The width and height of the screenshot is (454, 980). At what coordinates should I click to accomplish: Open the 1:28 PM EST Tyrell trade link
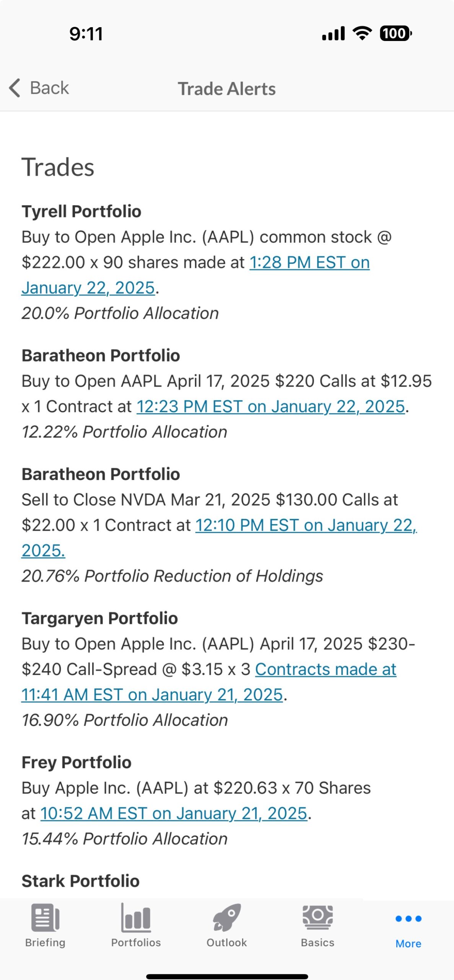(309, 263)
